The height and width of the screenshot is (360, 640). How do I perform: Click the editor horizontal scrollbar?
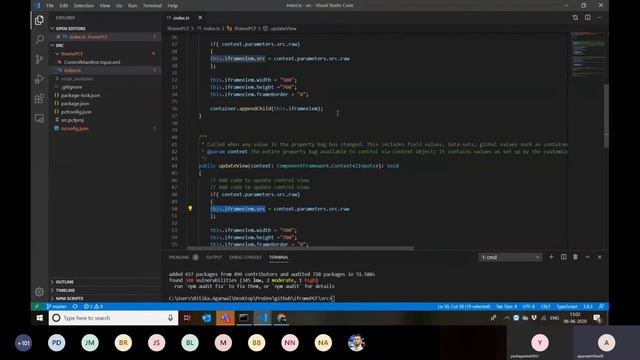(300, 248)
